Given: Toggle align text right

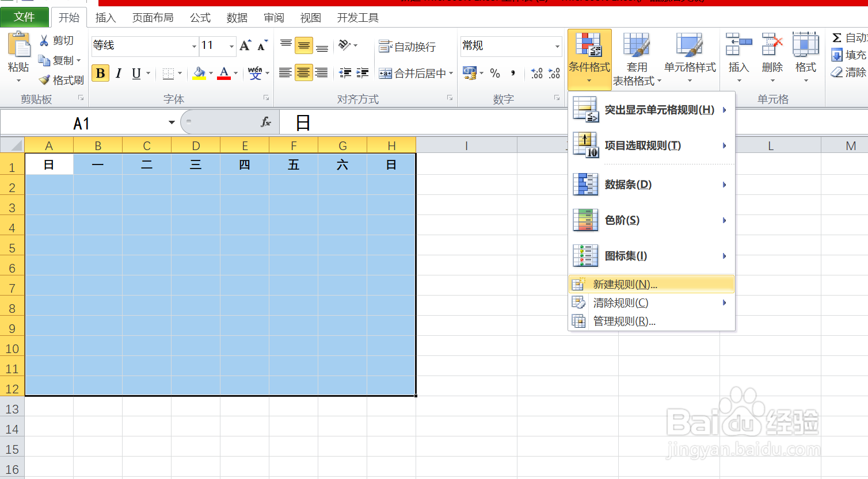Looking at the screenshot, I should pyautogui.click(x=321, y=72).
